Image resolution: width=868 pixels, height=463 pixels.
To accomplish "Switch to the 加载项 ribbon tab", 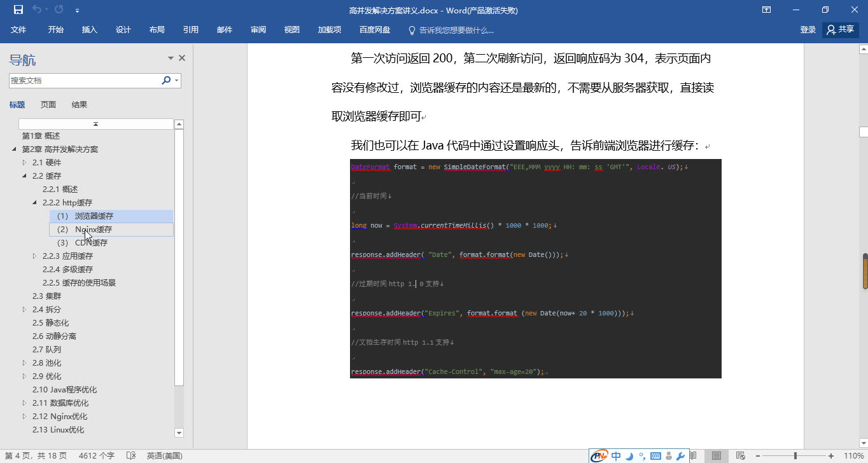I will [x=330, y=30].
